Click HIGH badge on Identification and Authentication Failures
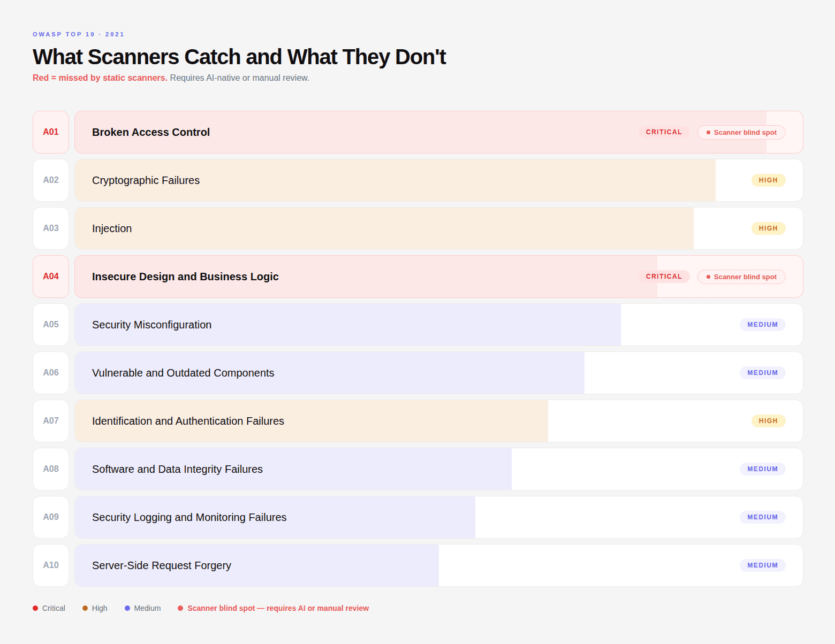 tap(768, 421)
